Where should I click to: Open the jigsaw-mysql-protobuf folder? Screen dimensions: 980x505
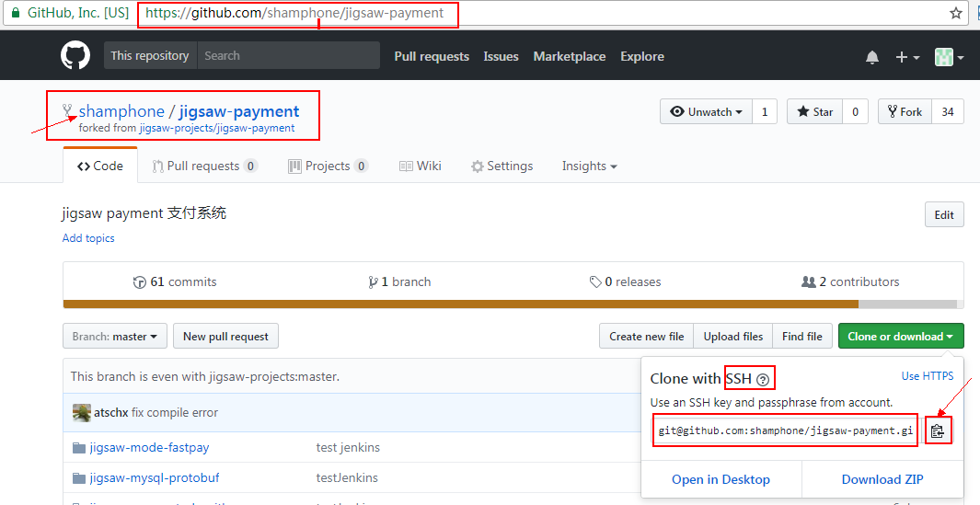pyautogui.click(x=155, y=478)
